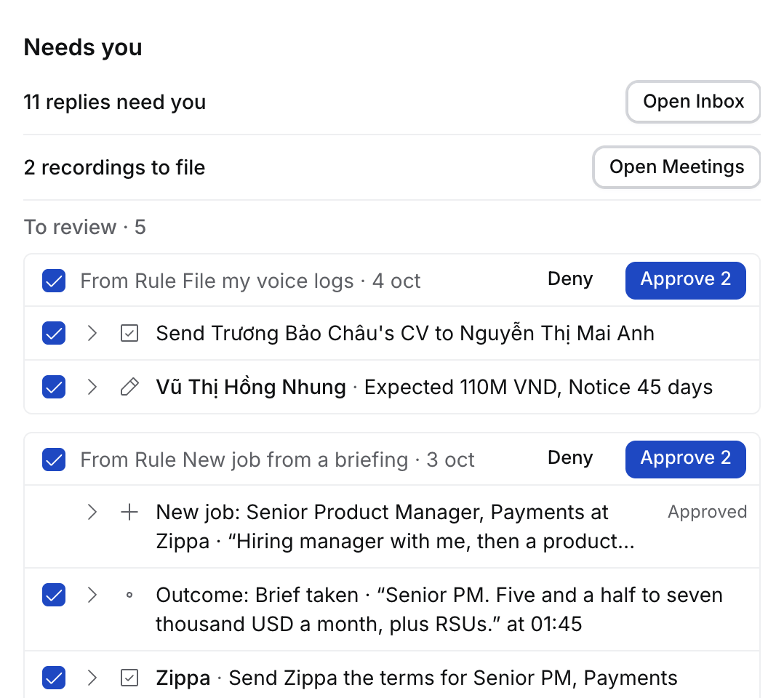Click the task icon beside Send Trương Bảo Châu's CV

tap(129, 333)
